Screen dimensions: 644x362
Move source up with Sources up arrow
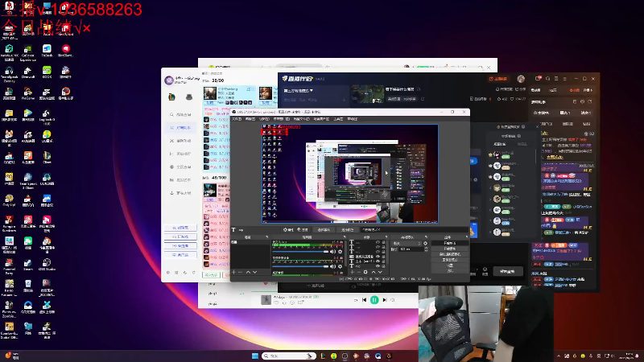(374, 272)
